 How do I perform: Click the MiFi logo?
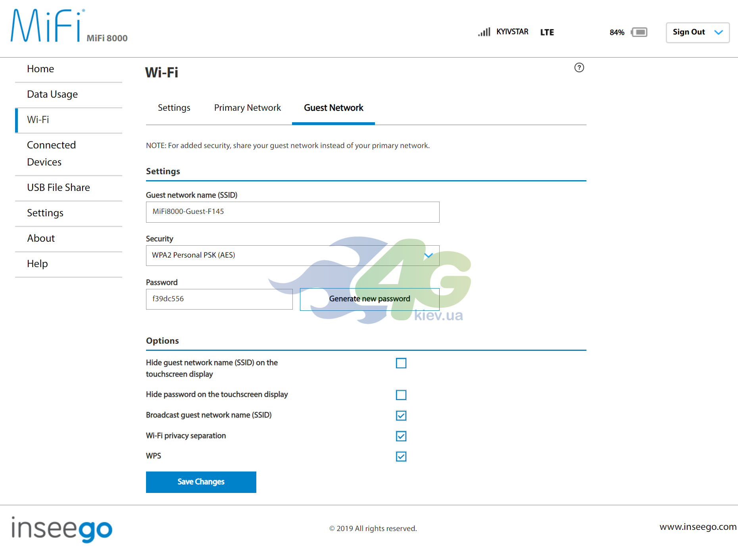47,26
